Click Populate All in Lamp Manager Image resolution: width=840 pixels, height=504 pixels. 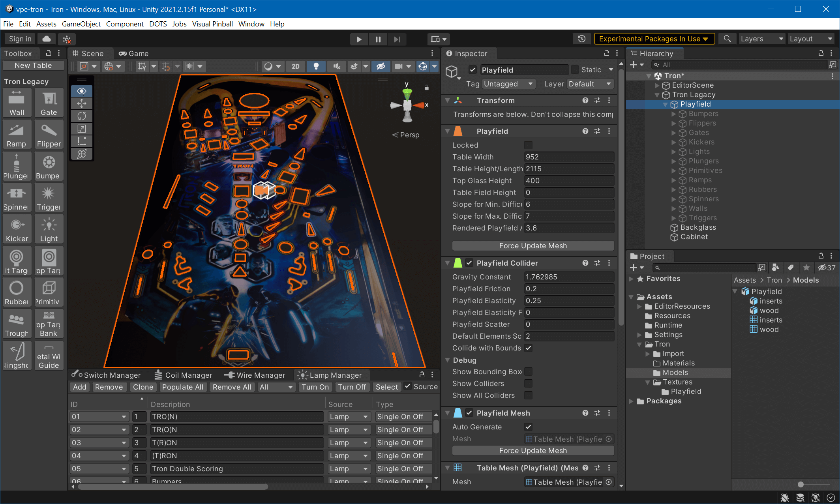183,387
